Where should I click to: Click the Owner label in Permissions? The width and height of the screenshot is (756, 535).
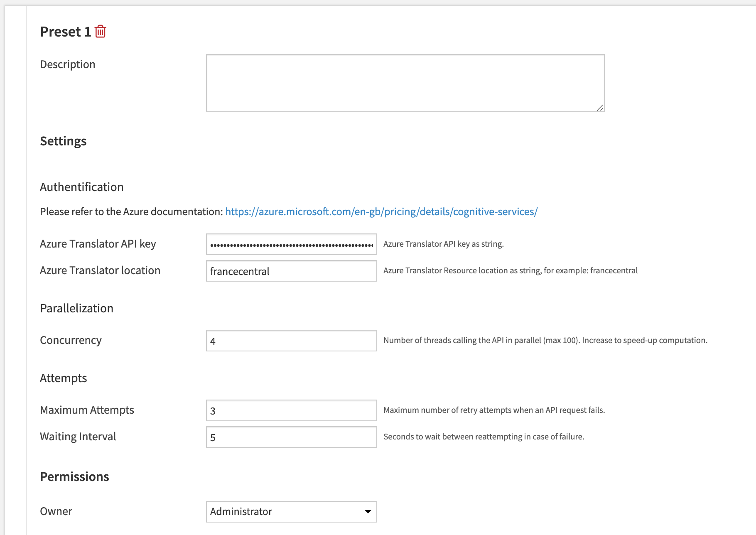click(x=56, y=511)
